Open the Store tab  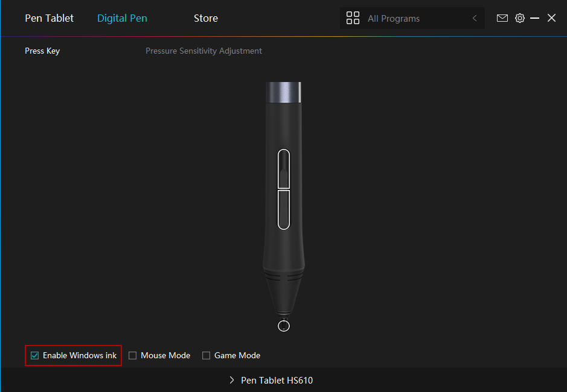click(206, 18)
